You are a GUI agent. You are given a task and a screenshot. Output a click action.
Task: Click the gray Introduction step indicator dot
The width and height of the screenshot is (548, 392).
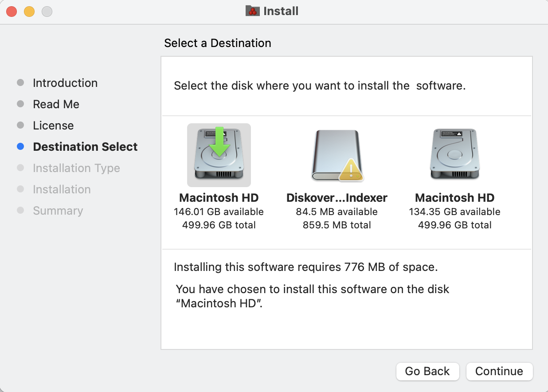[x=20, y=82]
